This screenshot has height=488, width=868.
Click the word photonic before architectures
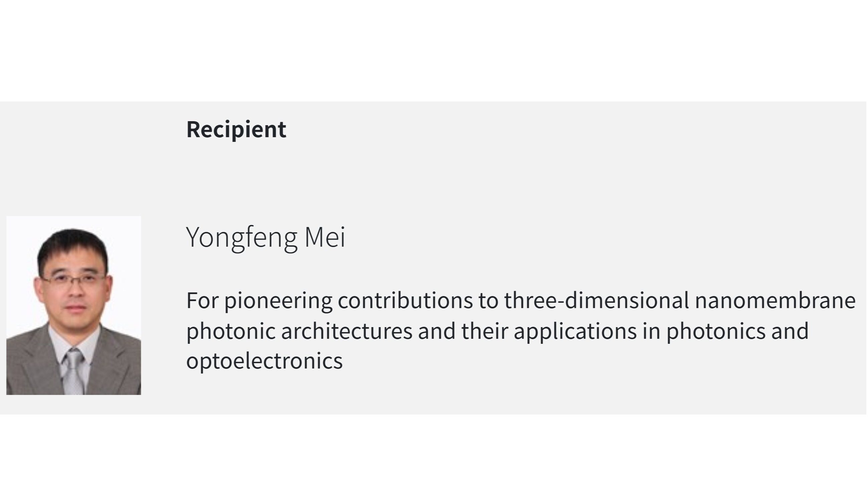(x=231, y=331)
